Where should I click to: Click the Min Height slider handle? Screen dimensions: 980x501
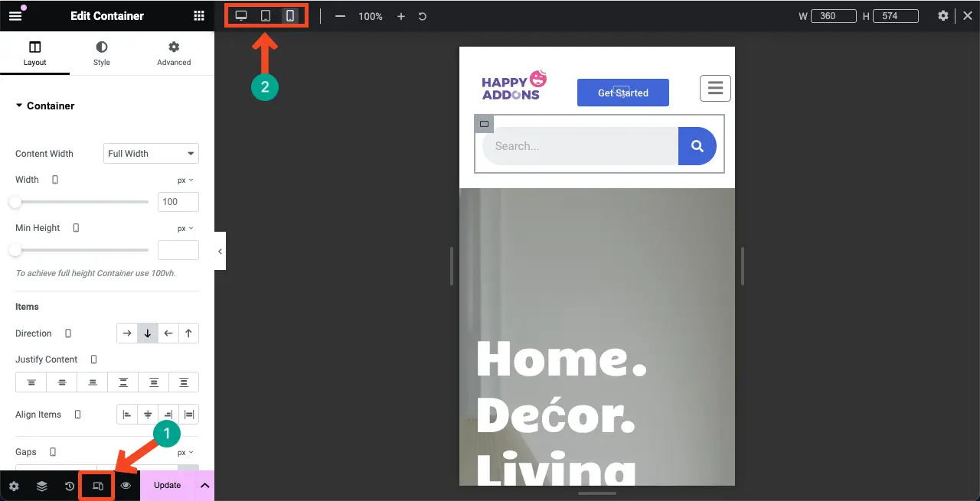15,250
